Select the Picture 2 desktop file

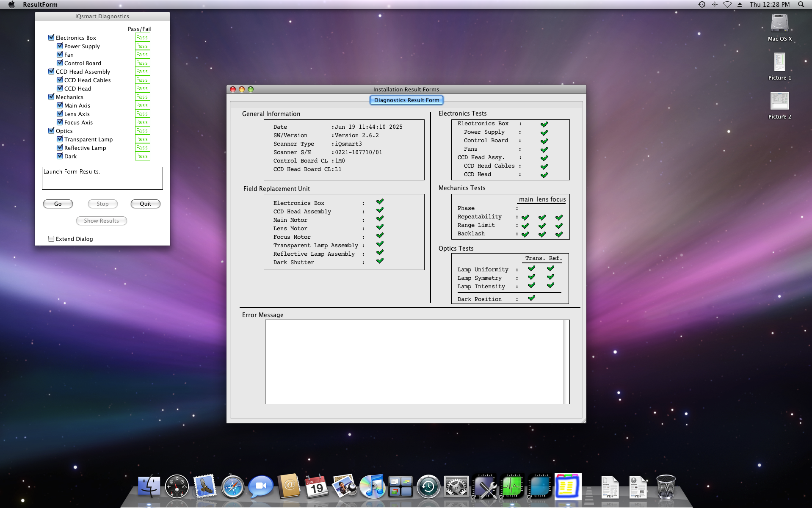(x=779, y=101)
